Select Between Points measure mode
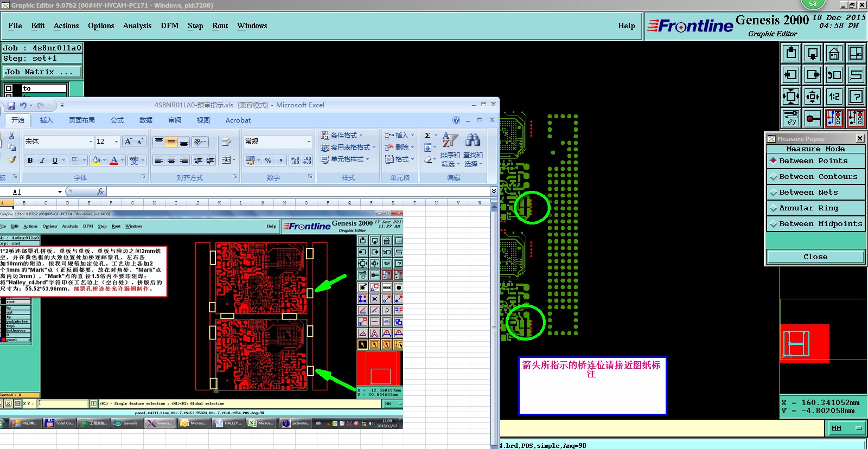868x449 pixels. [x=815, y=161]
